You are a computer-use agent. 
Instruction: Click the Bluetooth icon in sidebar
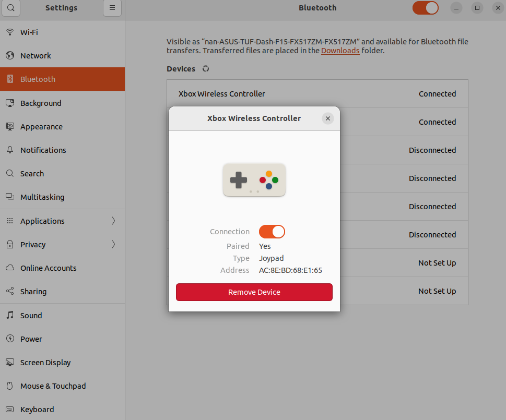pyautogui.click(x=10, y=79)
